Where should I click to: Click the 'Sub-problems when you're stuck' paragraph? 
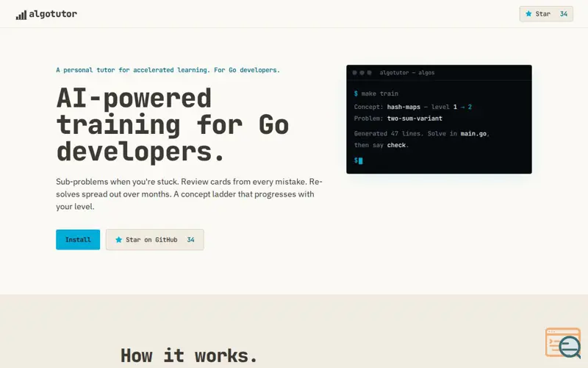click(x=189, y=194)
